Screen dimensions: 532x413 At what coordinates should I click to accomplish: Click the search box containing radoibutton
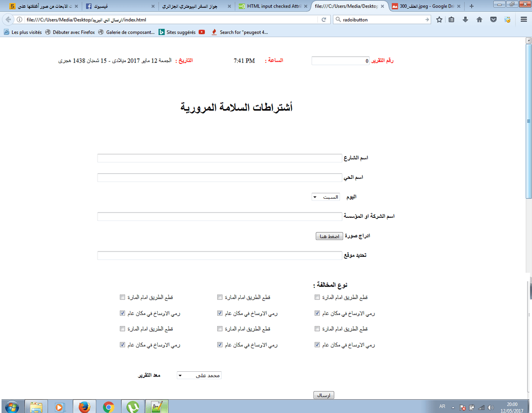coord(382,20)
